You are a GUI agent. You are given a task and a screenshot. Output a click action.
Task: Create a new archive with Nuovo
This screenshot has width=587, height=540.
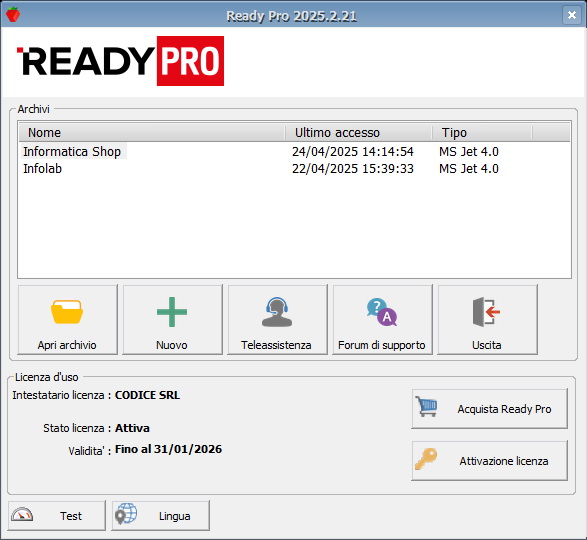tap(172, 319)
